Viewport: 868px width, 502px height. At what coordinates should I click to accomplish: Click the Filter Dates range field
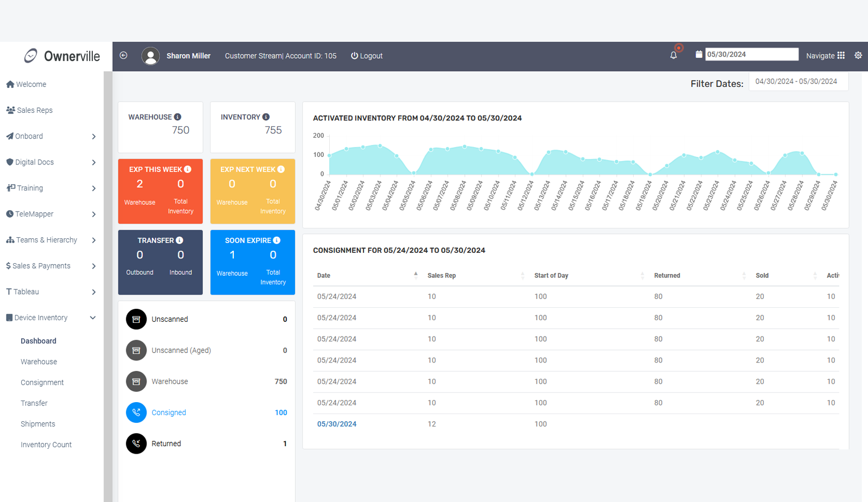pyautogui.click(x=798, y=81)
